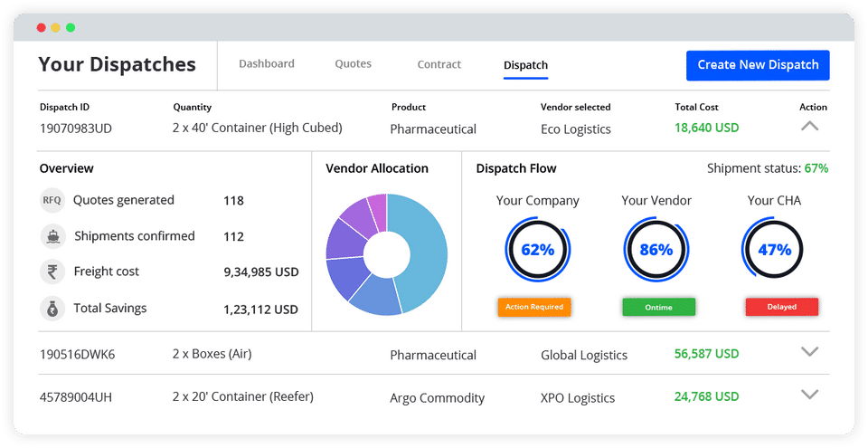Collapse the dispatch 19070983UD row
Viewport: 868px width, 448px height.
click(809, 127)
